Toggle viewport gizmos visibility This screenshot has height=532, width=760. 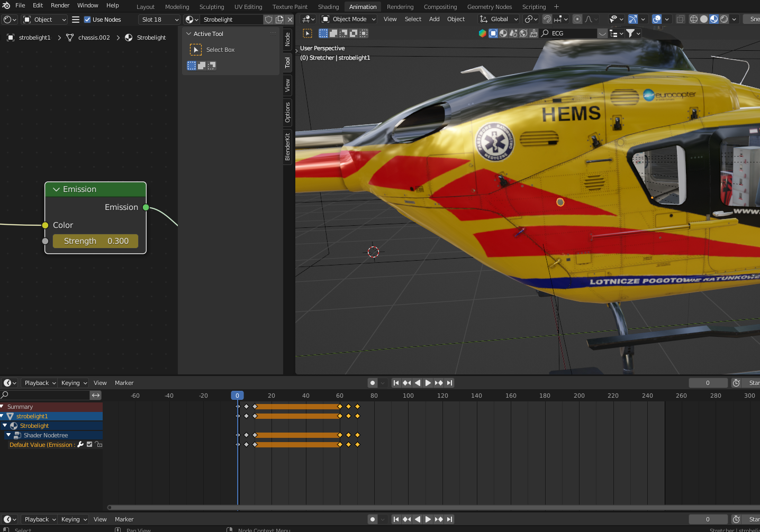coord(633,19)
